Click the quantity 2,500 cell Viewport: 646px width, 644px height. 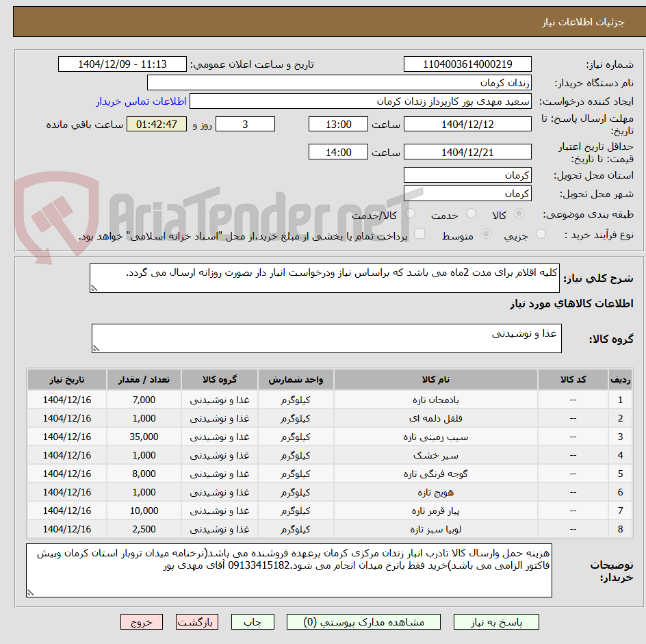[144, 529]
